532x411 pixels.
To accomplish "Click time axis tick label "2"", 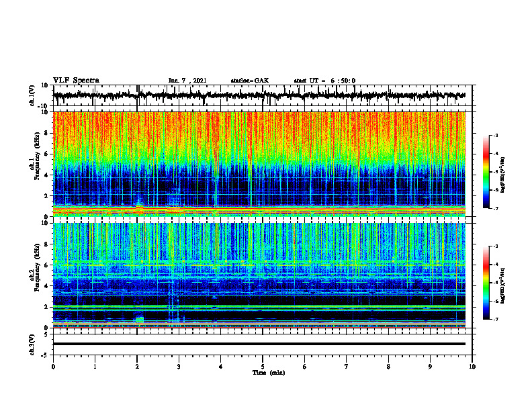I will tap(137, 367).
